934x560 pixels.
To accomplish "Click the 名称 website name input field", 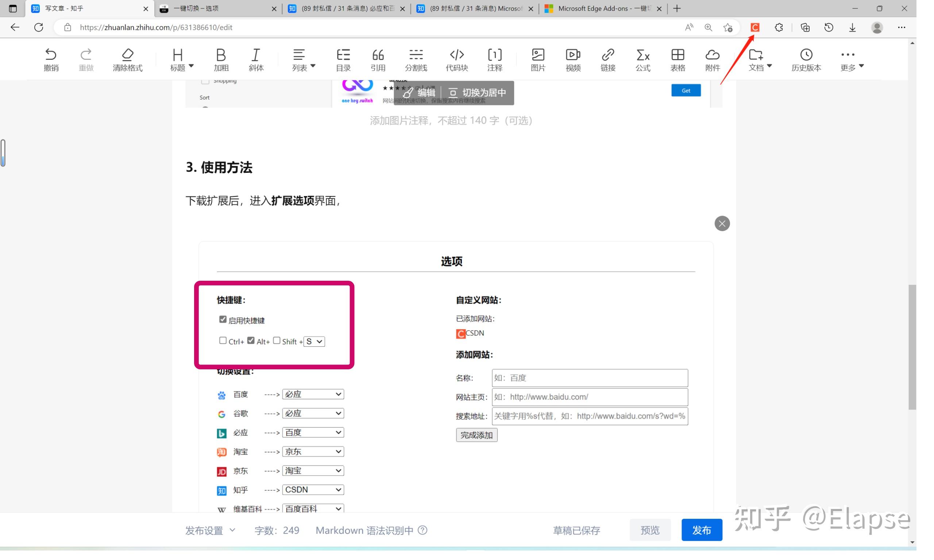I will [590, 378].
